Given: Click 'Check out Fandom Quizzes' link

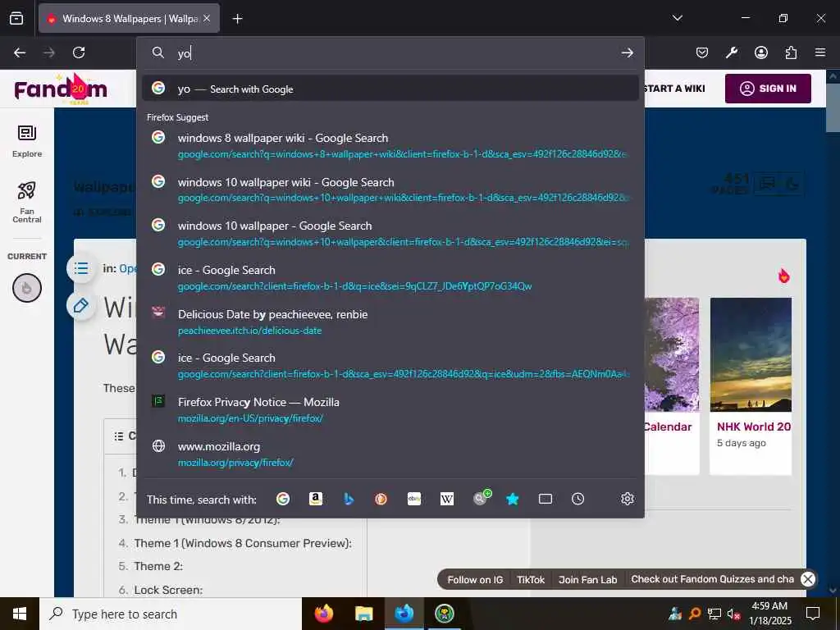Looking at the screenshot, I should (713, 579).
